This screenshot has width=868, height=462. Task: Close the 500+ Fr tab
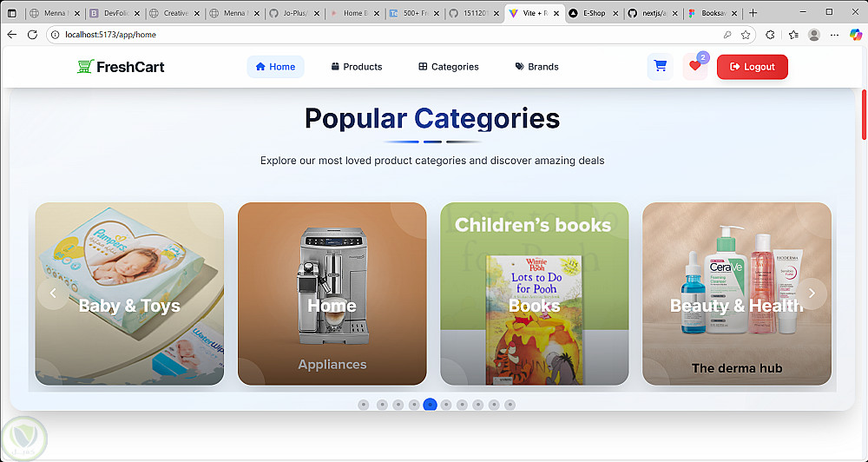tap(436, 13)
